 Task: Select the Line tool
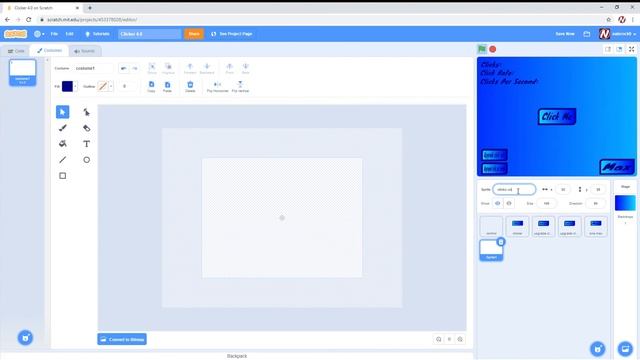point(62,160)
